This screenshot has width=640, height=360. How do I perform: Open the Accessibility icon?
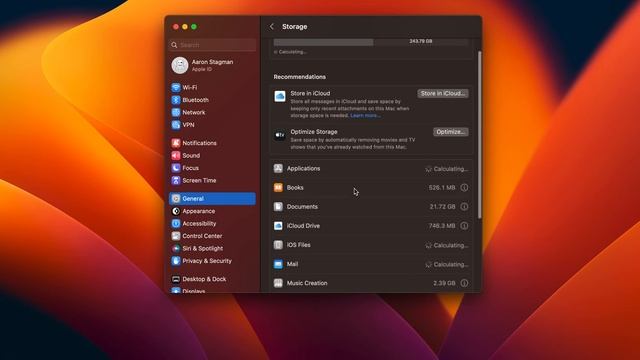pos(176,224)
